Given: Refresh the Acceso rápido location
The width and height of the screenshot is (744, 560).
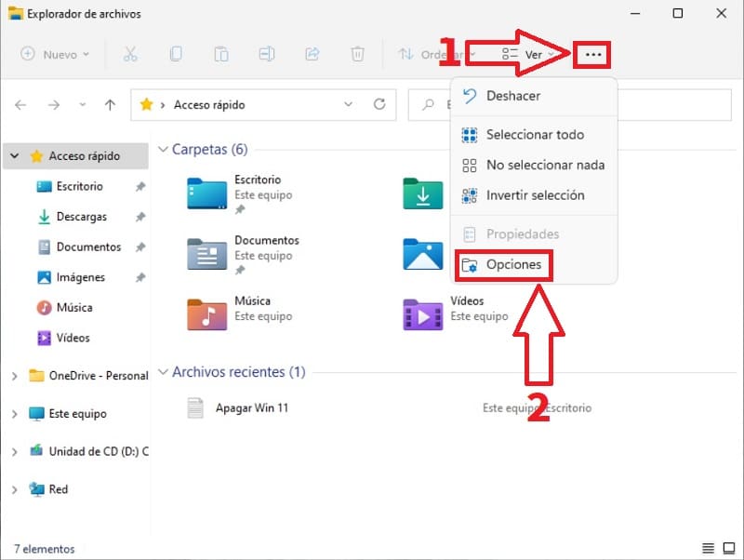Looking at the screenshot, I should click(x=379, y=104).
